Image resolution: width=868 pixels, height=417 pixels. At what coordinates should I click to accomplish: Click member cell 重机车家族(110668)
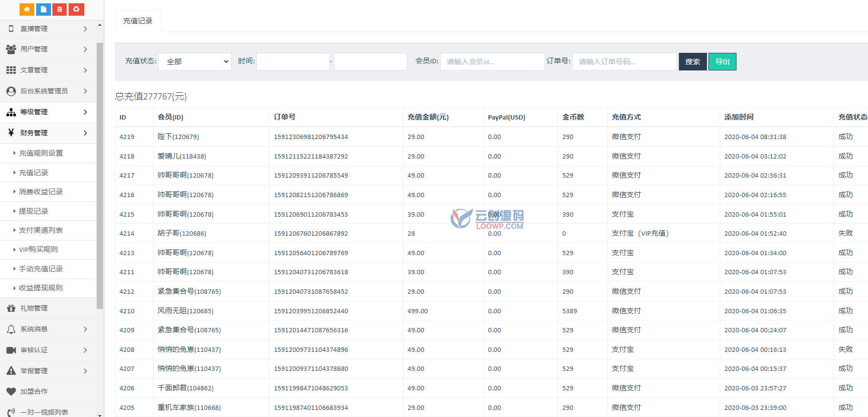pos(189,407)
